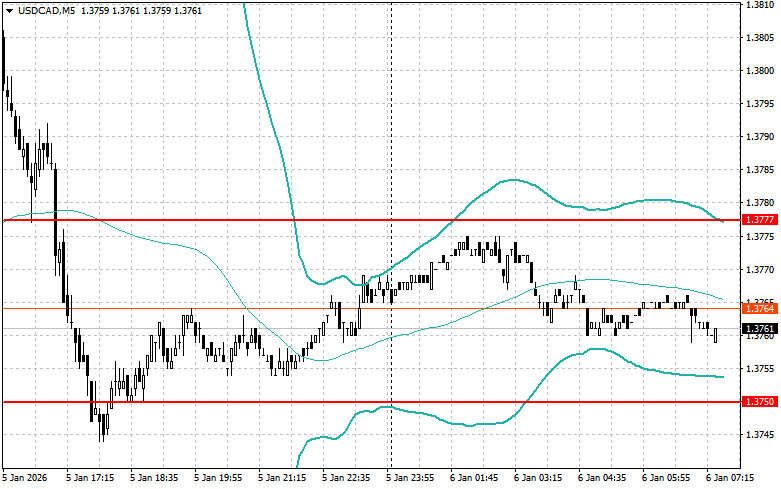Select the red 1.3750 price tag
The image size is (781, 489).
[x=760, y=401]
